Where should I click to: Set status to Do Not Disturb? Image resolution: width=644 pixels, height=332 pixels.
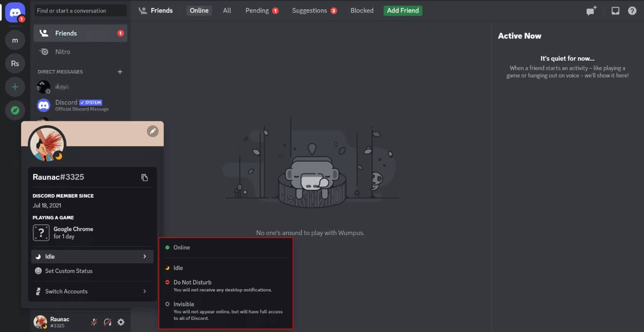pos(192,282)
